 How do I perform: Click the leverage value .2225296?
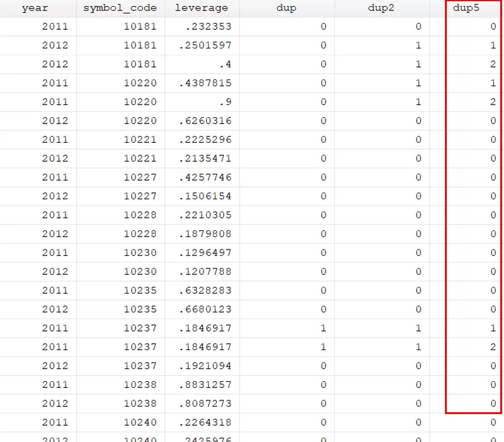click(x=204, y=140)
